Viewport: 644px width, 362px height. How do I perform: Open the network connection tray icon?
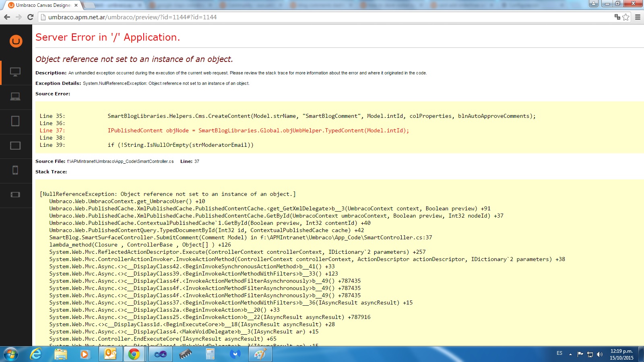590,354
